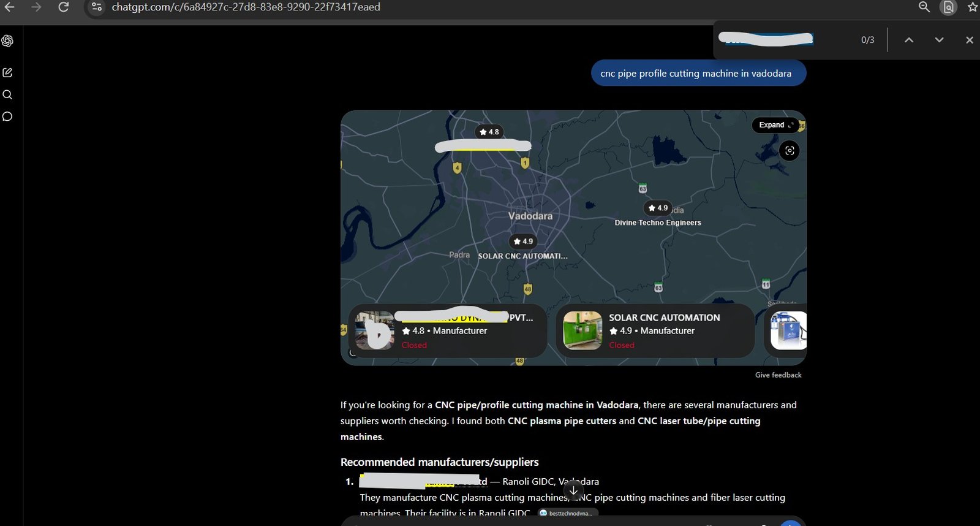
Task: Click the 0/3 match counter
Action: click(x=868, y=40)
